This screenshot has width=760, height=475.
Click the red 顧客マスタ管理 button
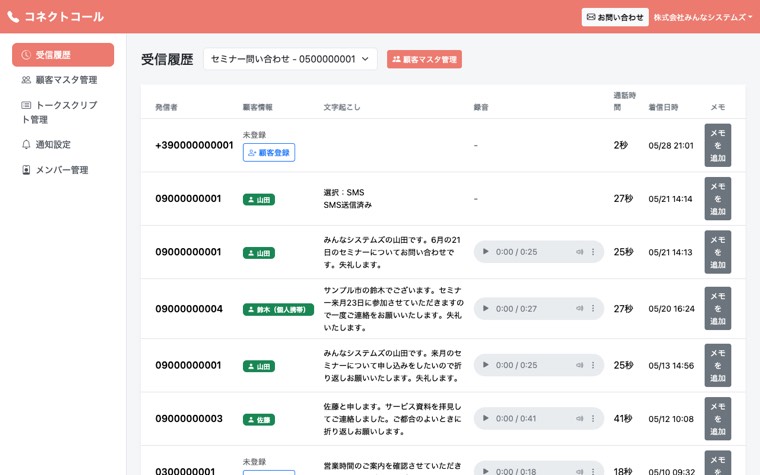(424, 59)
